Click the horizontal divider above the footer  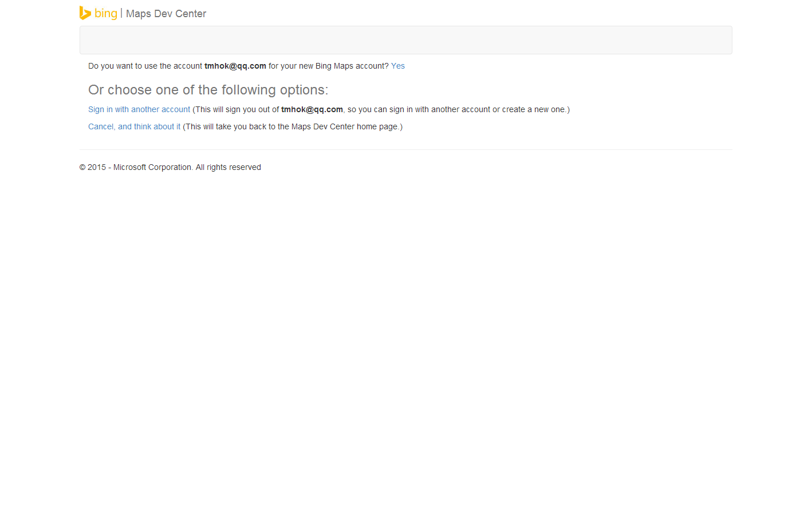click(405, 150)
